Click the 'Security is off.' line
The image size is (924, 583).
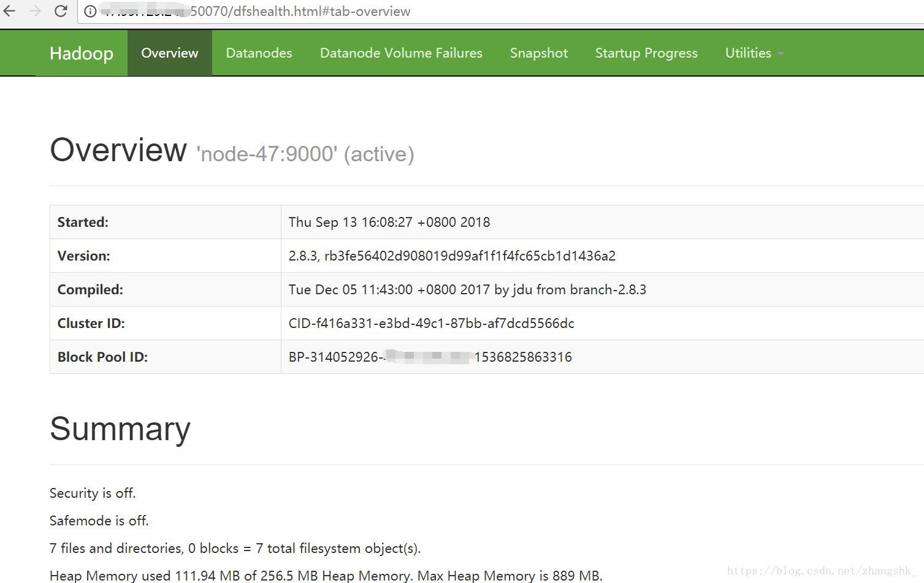coord(93,493)
